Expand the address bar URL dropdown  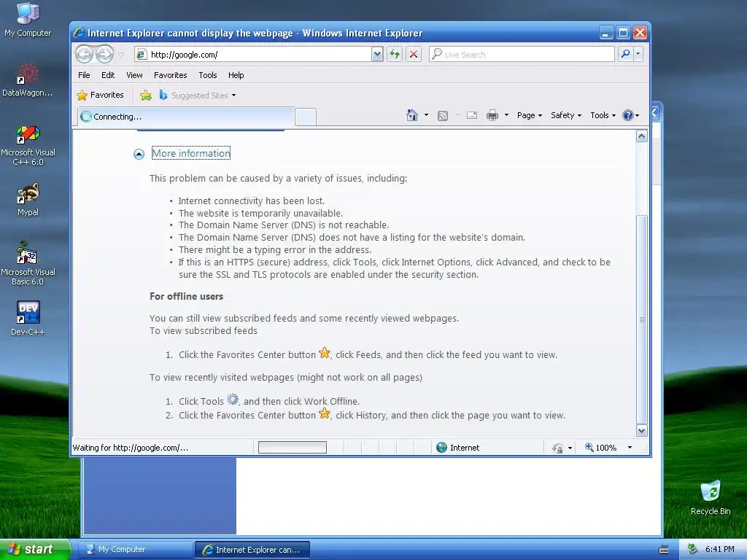click(377, 54)
